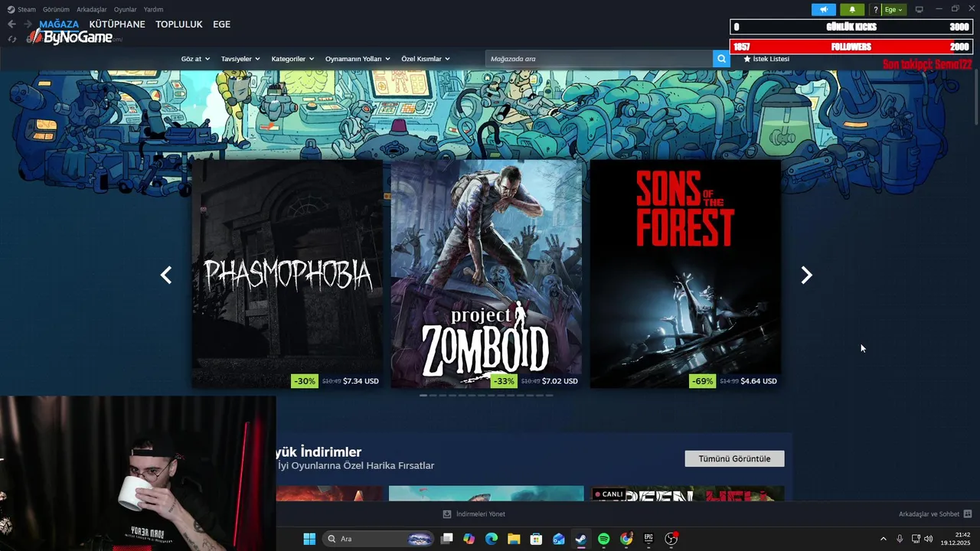The height and width of the screenshot is (551, 980).
Task: Focus the Mağazada ara search field
Action: (599, 59)
